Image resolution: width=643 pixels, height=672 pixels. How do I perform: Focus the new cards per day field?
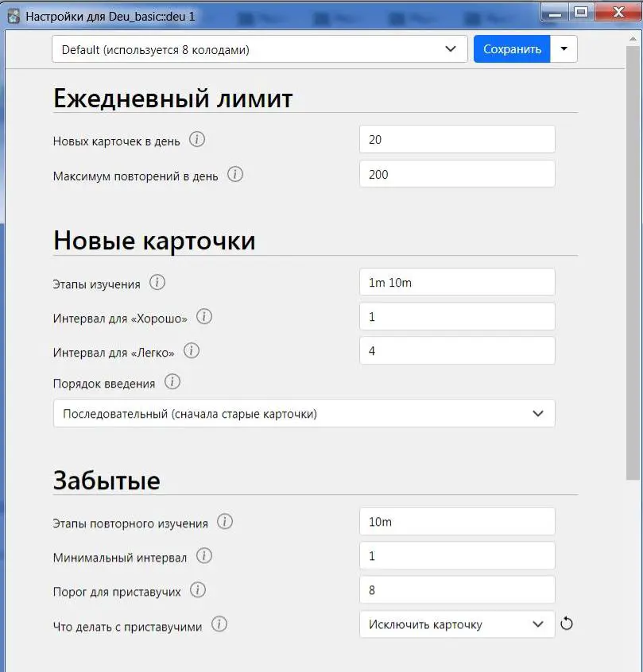click(457, 139)
